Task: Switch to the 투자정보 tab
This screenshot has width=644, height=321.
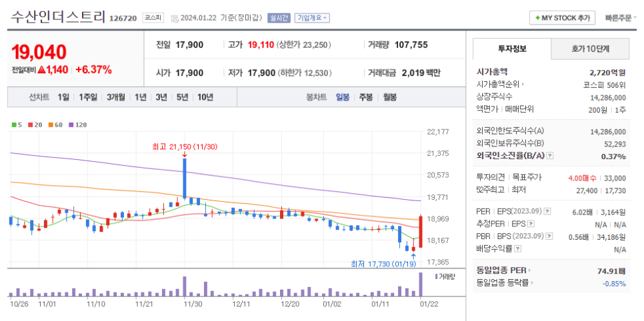Action: [x=512, y=49]
